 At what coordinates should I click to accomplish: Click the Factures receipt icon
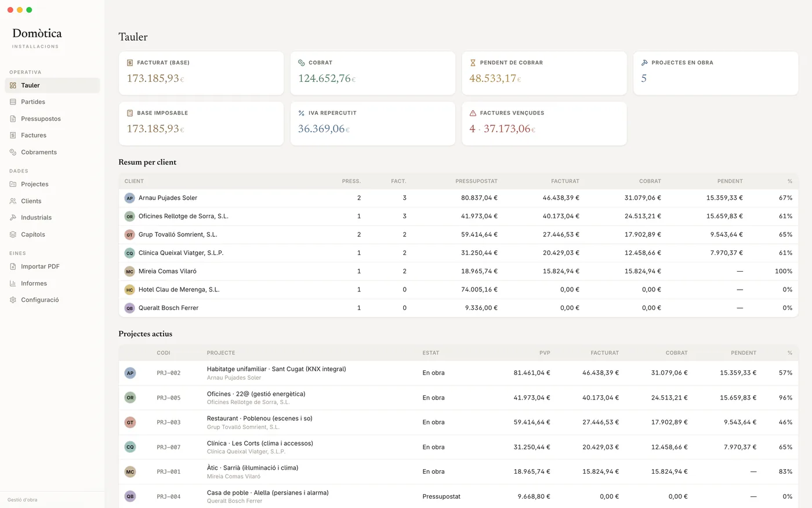13,135
